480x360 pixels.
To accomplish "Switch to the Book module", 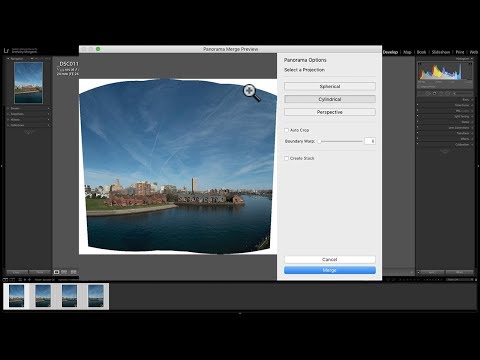I will coord(422,52).
